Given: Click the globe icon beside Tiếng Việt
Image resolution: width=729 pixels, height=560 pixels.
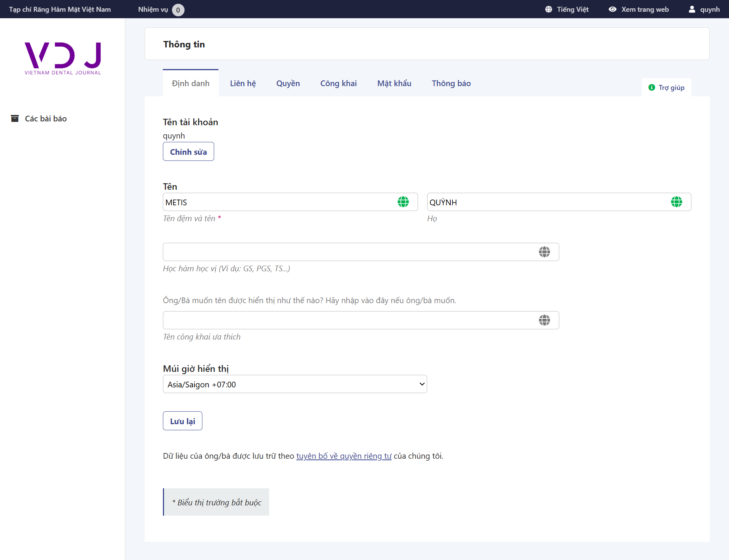Looking at the screenshot, I should click(x=549, y=9).
